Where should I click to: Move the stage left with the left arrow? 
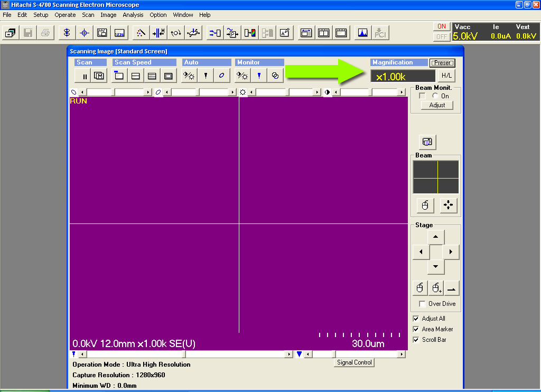(421, 251)
